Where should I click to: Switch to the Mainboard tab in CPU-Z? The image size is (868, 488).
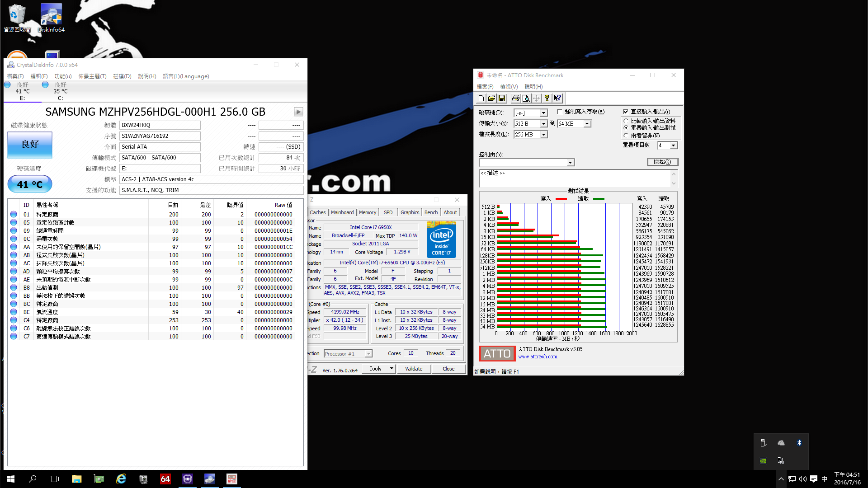(342, 212)
